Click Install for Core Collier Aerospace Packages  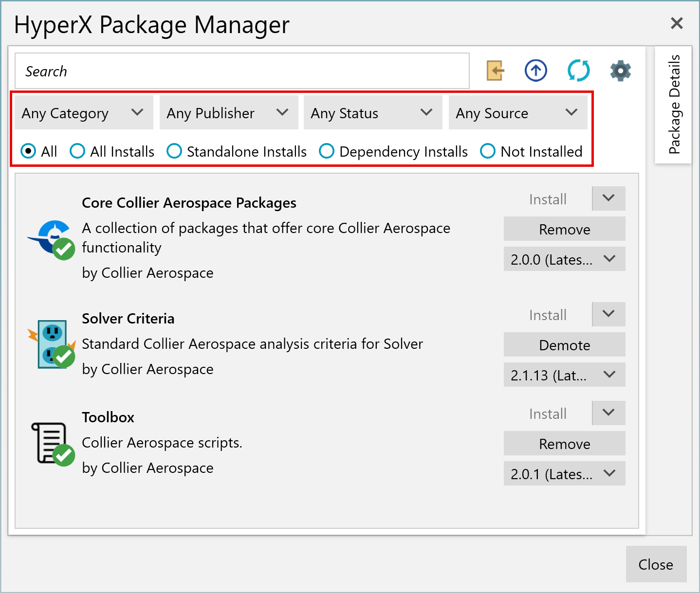pos(548,198)
